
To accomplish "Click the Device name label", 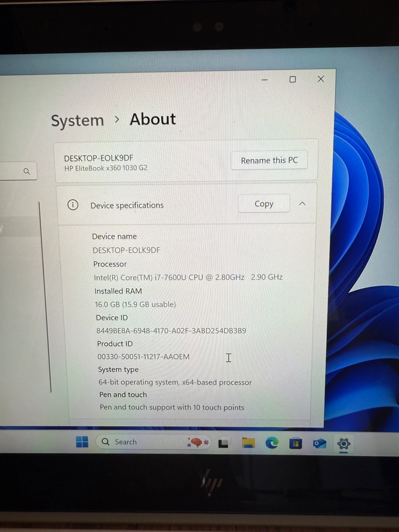I will pos(115,236).
